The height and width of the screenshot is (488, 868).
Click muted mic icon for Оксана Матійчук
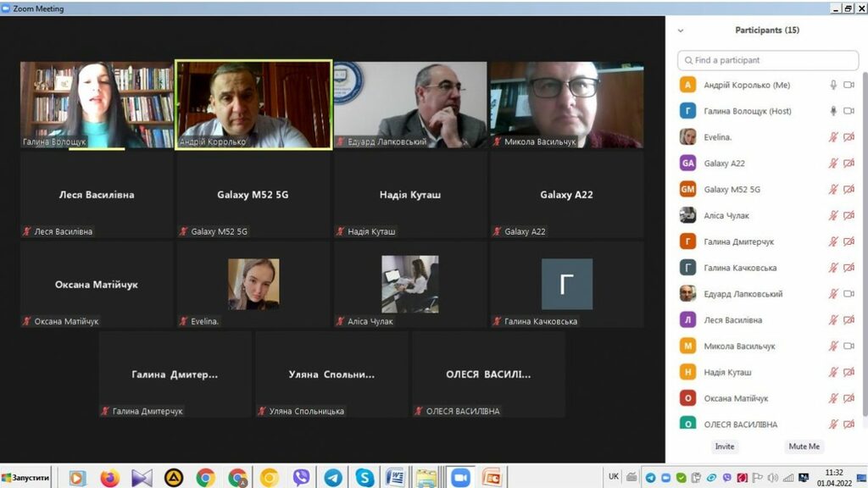click(833, 399)
